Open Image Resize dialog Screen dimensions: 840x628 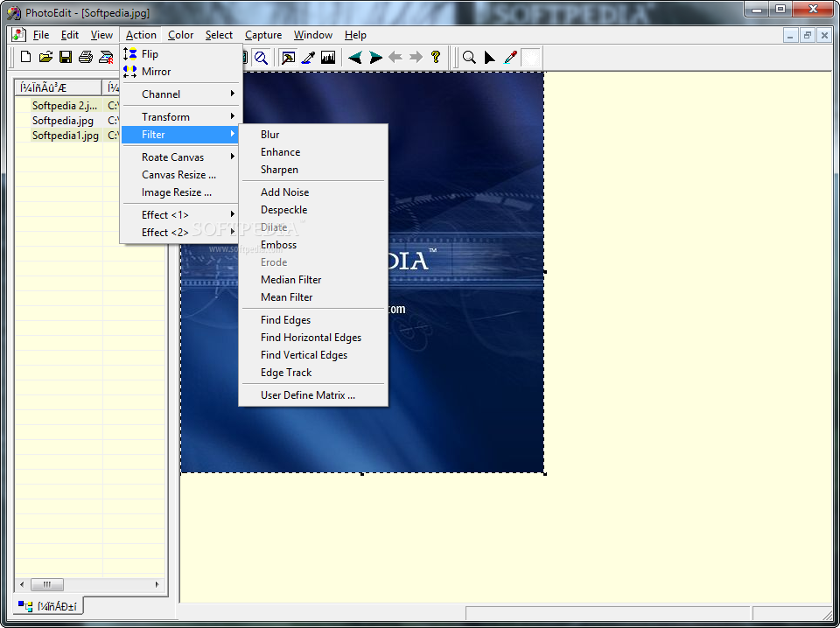(182, 192)
